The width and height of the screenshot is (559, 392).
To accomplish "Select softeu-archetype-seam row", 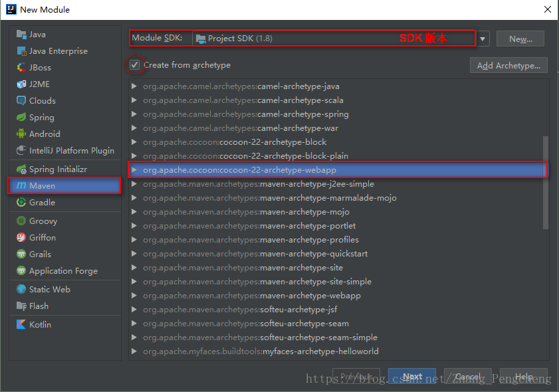I will [338, 323].
